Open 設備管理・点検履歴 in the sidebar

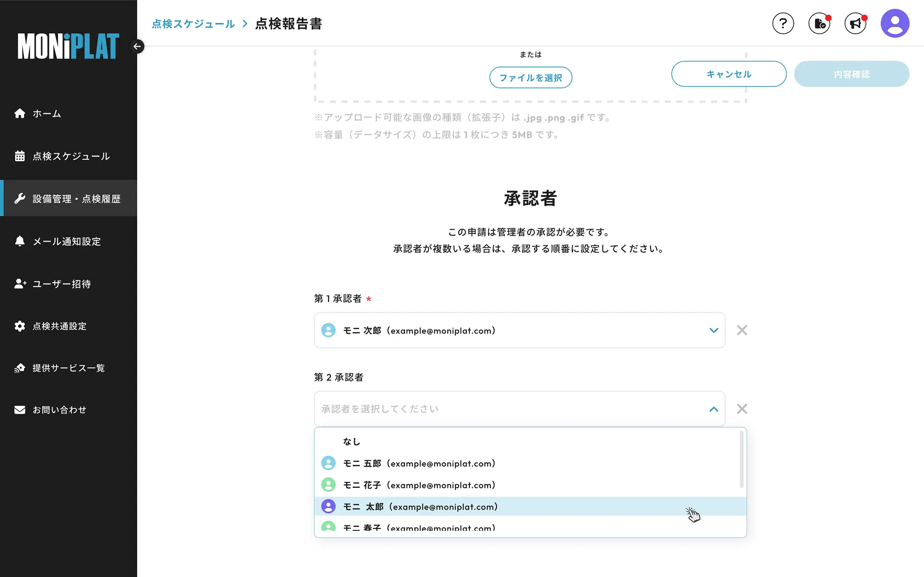click(x=68, y=199)
